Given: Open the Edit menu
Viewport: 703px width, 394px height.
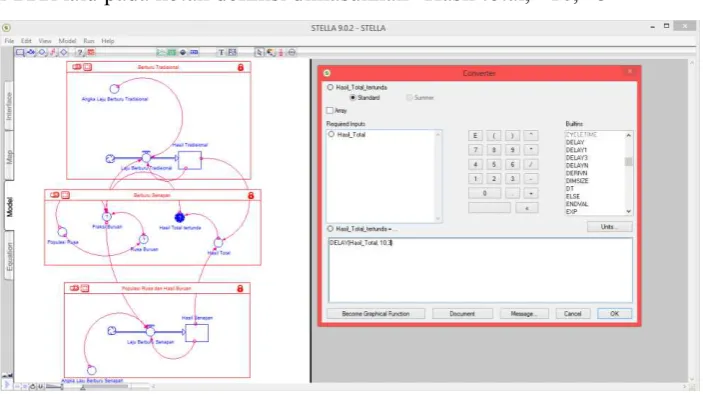Looking at the screenshot, I should point(26,41).
